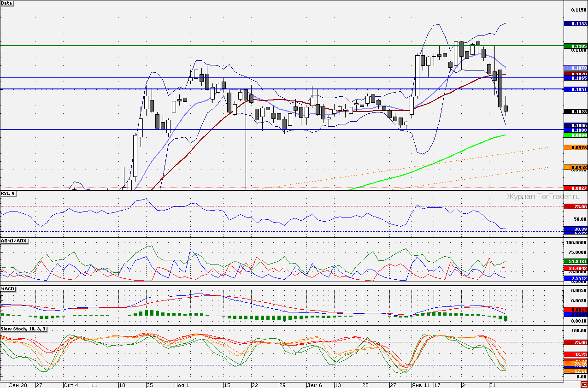Click the MACD indicator panel label
The width and height of the screenshot is (588, 388).
[x=8, y=289]
